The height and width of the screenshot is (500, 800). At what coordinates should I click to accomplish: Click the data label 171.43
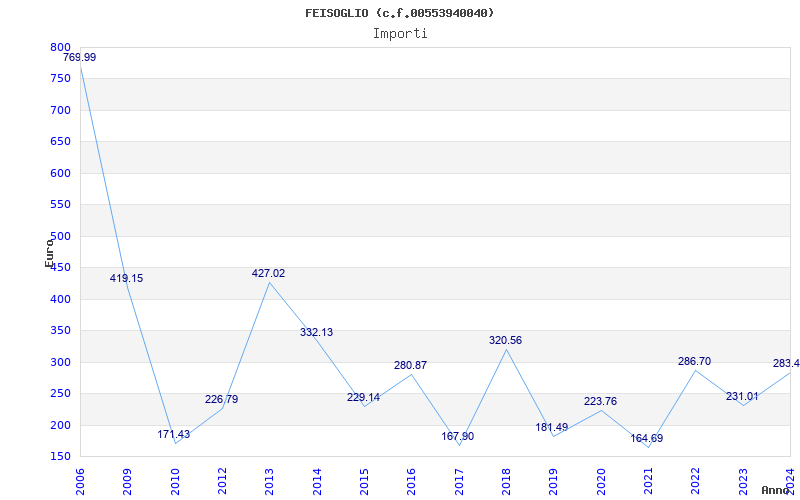click(173, 435)
